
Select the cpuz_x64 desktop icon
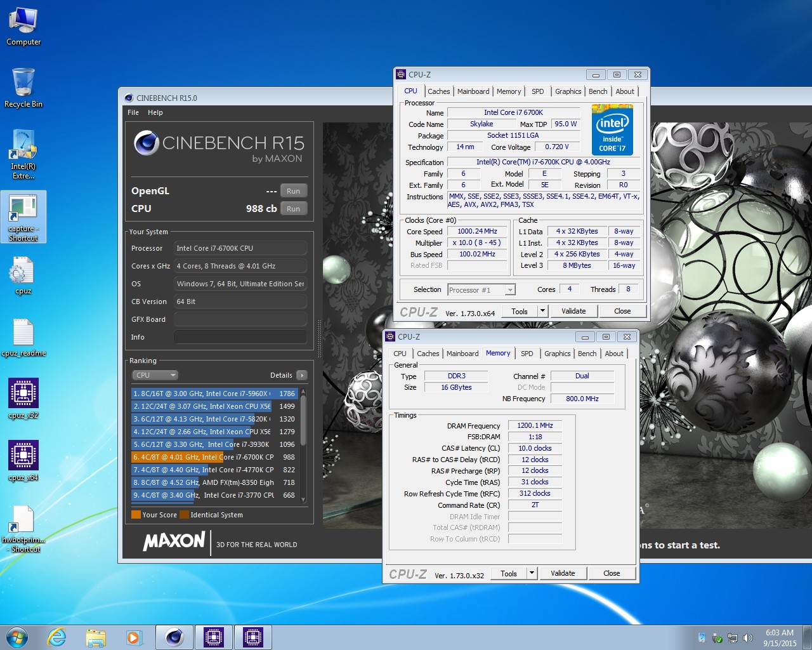coord(23,461)
